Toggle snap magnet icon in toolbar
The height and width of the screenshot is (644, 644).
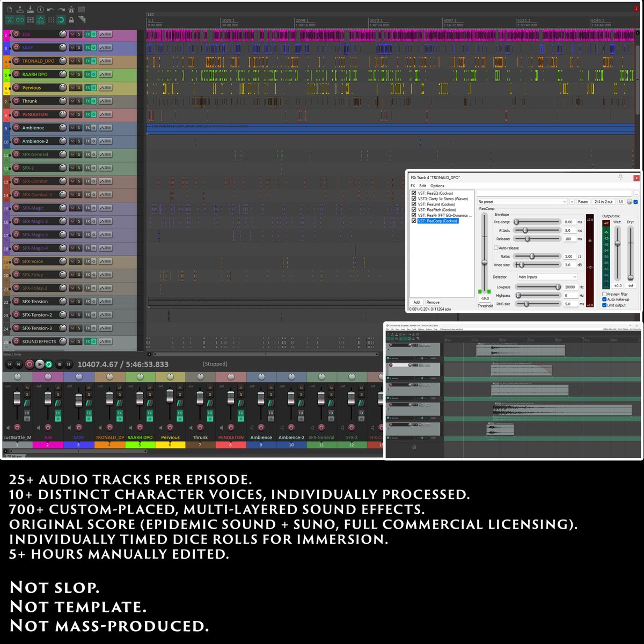point(61,20)
